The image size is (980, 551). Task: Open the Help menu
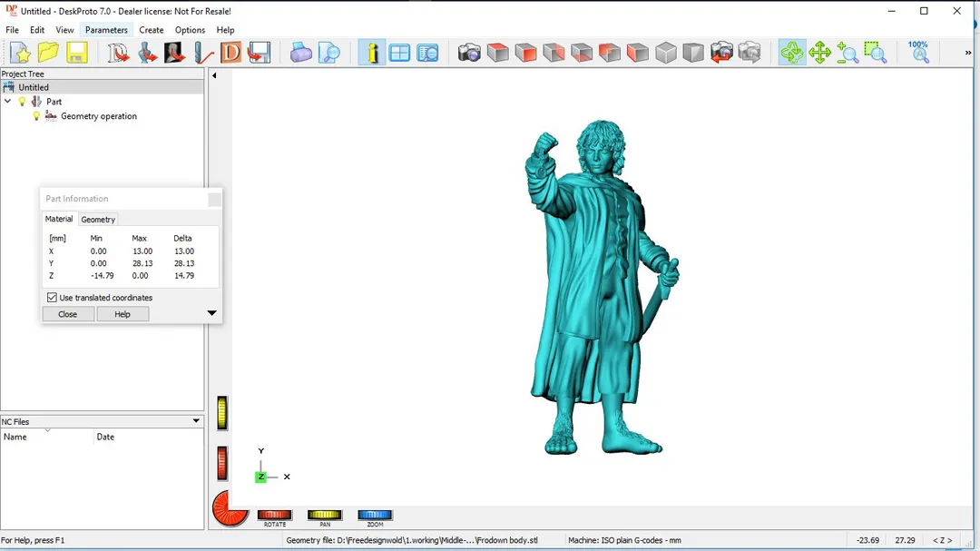pyautogui.click(x=225, y=30)
